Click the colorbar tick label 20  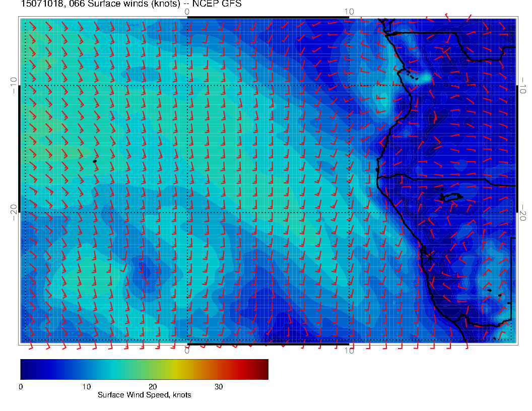pos(153,387)
